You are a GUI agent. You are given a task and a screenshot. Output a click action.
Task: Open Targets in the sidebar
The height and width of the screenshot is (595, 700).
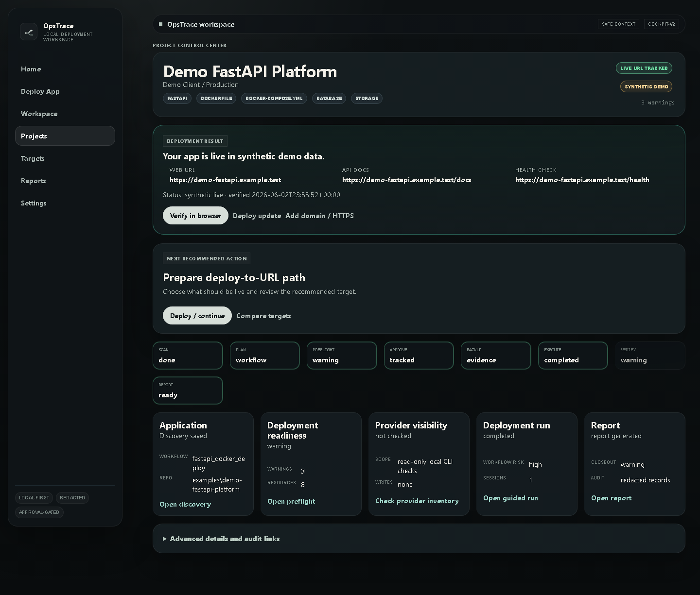(65, 158)
